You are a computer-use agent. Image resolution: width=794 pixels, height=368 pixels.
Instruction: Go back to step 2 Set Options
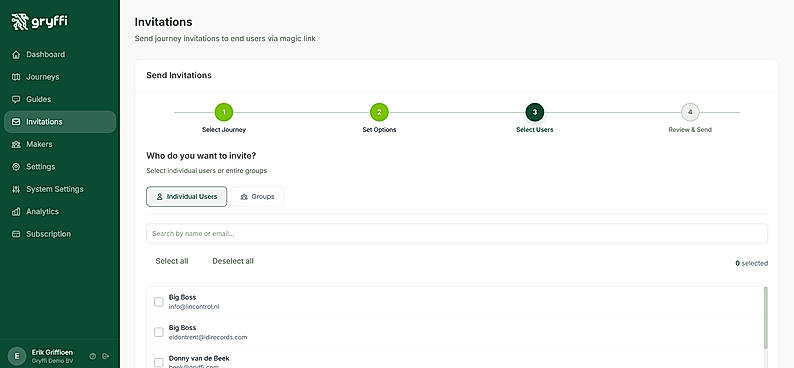click(379, 112)
